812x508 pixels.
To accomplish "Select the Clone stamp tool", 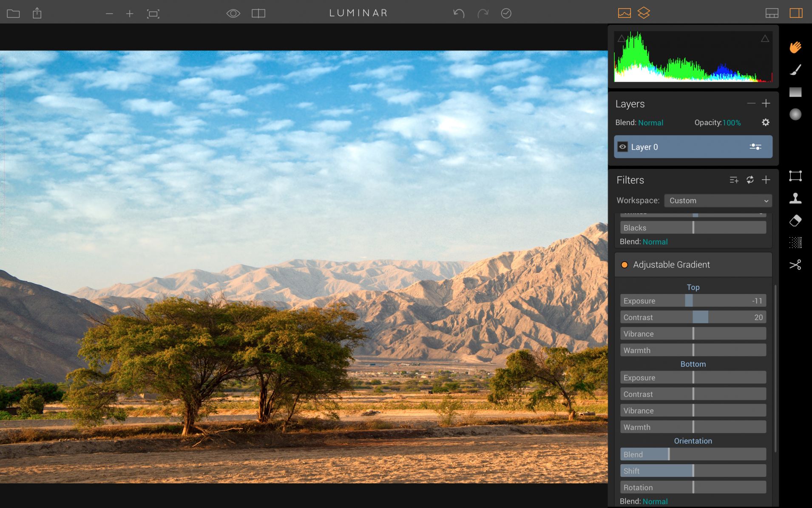I will [x=795, y=198].
